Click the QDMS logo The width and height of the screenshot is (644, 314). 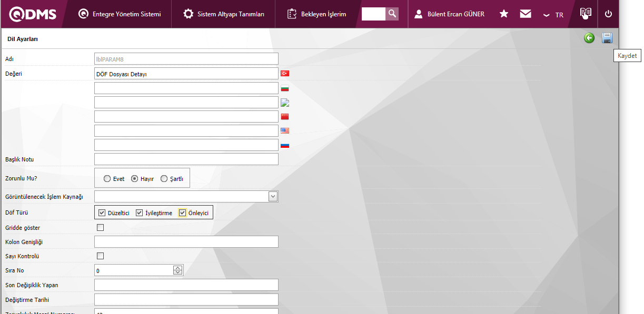point(33,14)
